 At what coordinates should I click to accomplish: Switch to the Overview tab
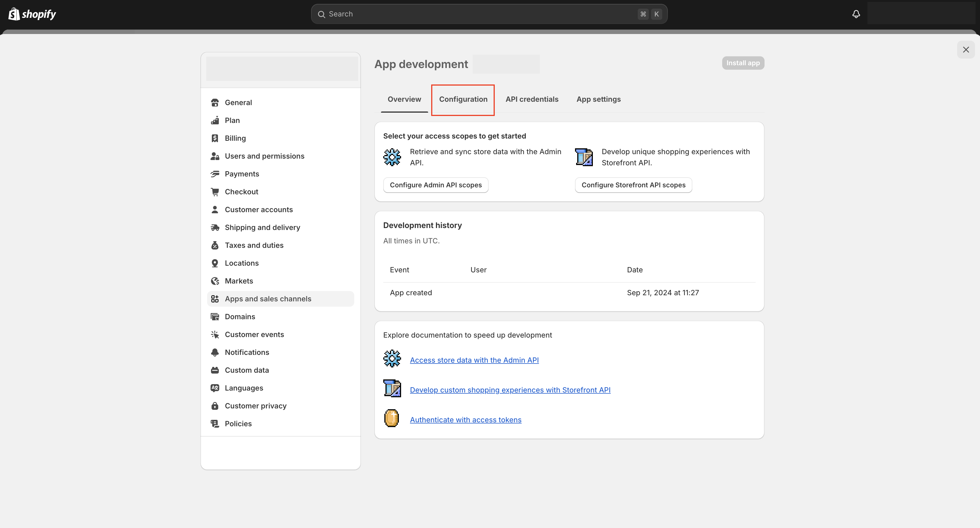404,99
